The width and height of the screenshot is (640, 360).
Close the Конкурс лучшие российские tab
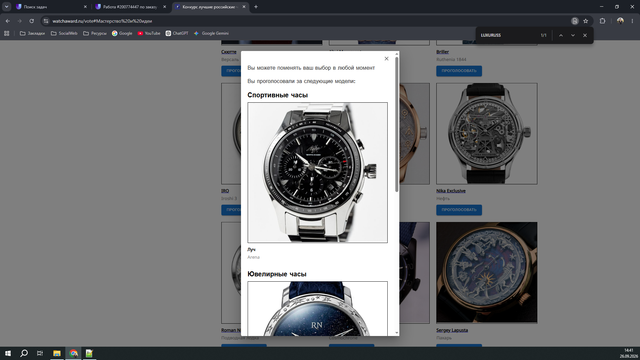tap(244, 7)
